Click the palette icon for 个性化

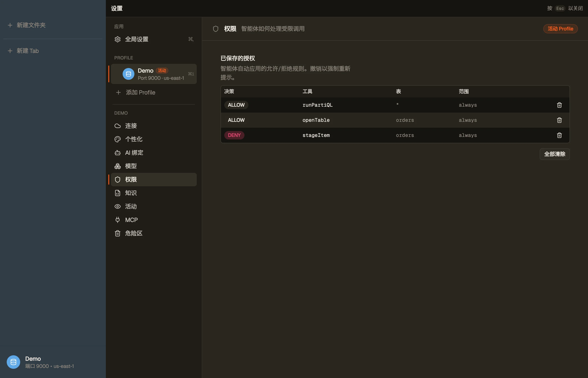(x=118, y=139)
